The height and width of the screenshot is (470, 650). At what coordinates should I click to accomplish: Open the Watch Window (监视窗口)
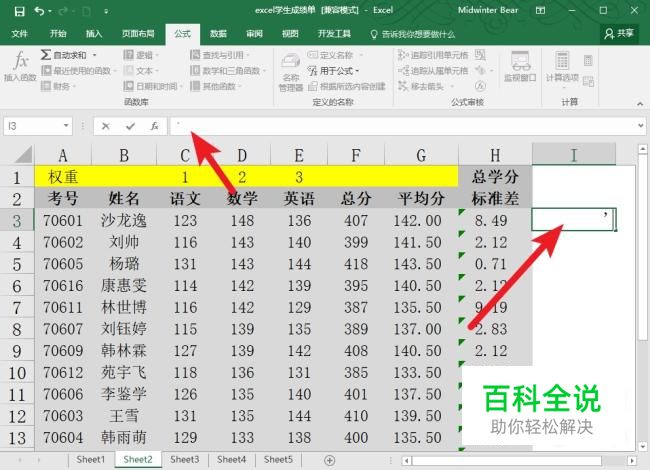click(520, 66)
